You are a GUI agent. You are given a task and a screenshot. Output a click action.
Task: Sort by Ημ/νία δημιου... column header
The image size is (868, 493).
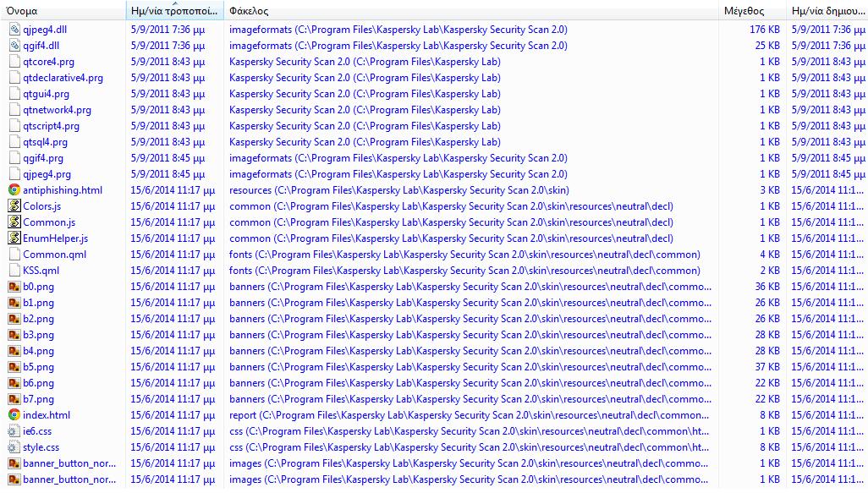[x=827, y=10]
